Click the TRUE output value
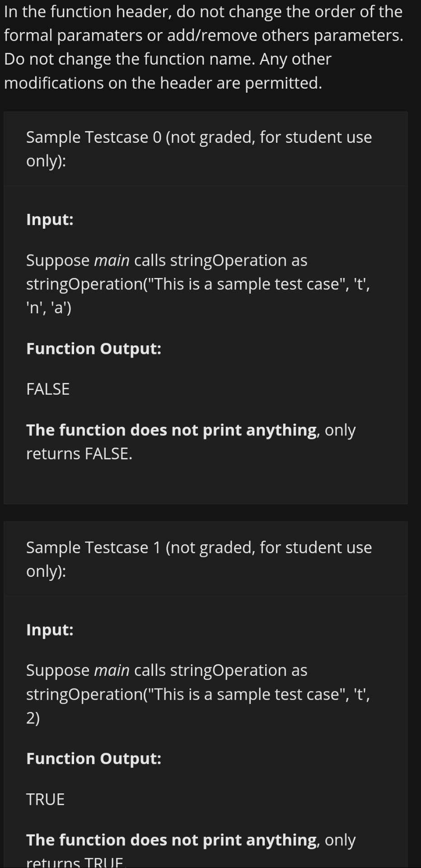Screen dimensions: 421x868 45,799
